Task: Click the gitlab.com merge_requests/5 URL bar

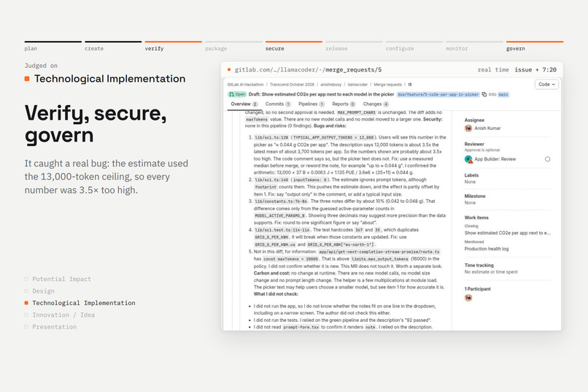Action: pyautogui.click(x=309, y=70)
